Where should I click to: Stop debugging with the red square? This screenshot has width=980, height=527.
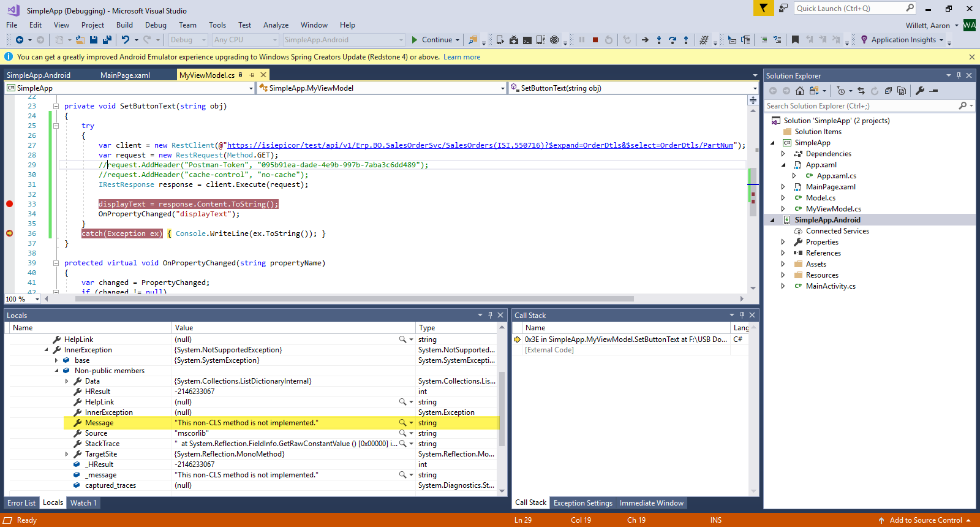[x=595, y=40]
